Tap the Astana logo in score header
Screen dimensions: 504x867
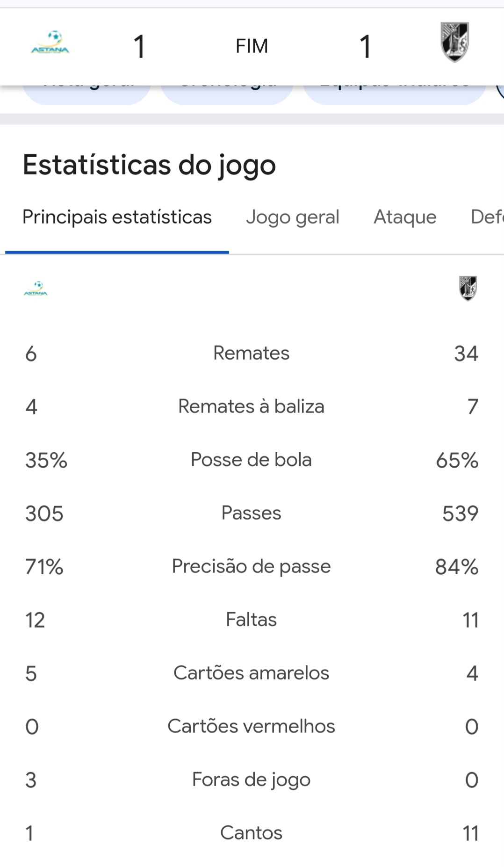50,43
